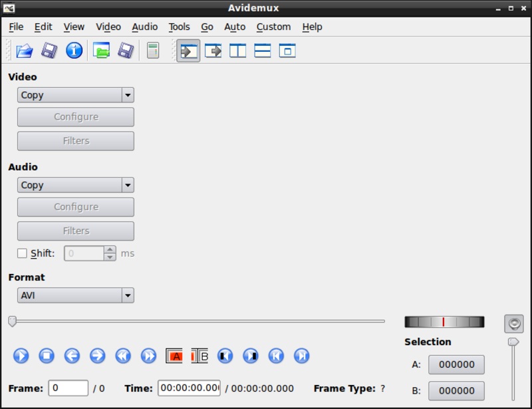
Task: Open the Go menu
Action: click(207, 27)
